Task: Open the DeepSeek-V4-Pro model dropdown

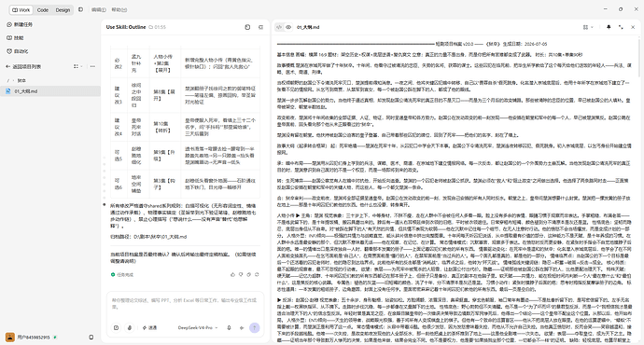Action: click(198, 328)
